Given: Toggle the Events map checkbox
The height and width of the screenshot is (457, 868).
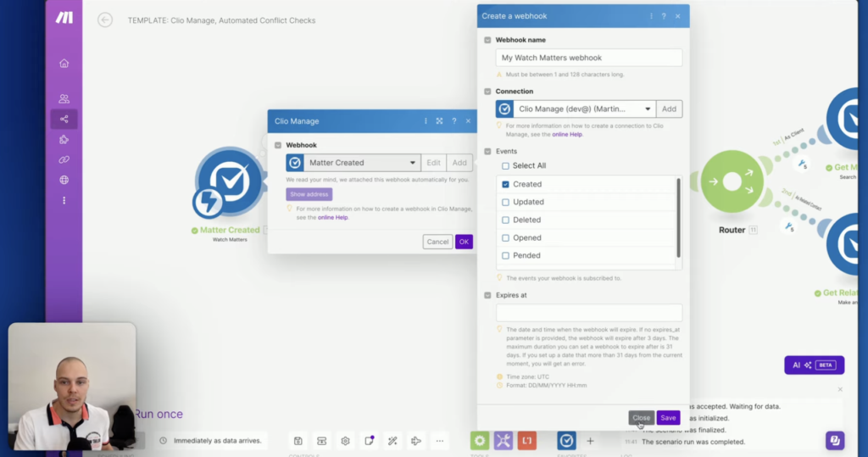Looking at the screenshot, I should coord(487,151).
